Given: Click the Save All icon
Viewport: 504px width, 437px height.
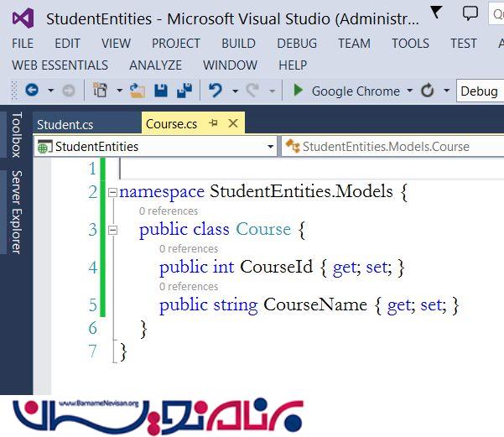Looking at the screenshot, I should tap(184, 91).
